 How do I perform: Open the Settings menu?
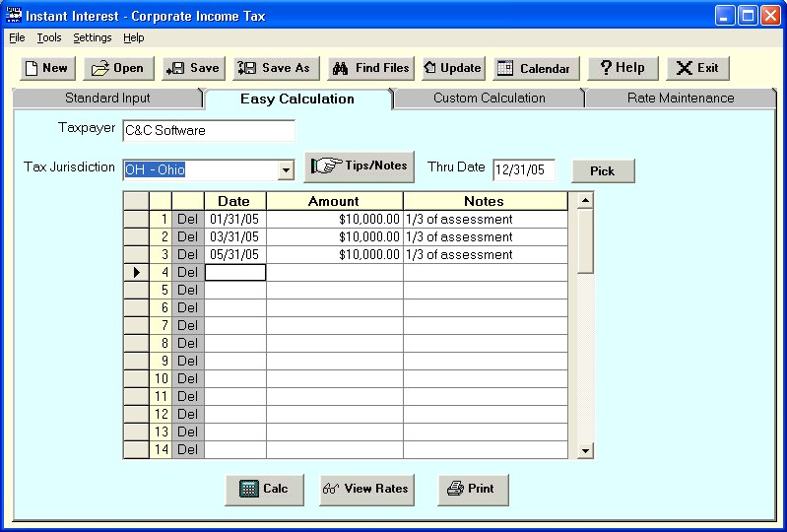pos(93,37)
